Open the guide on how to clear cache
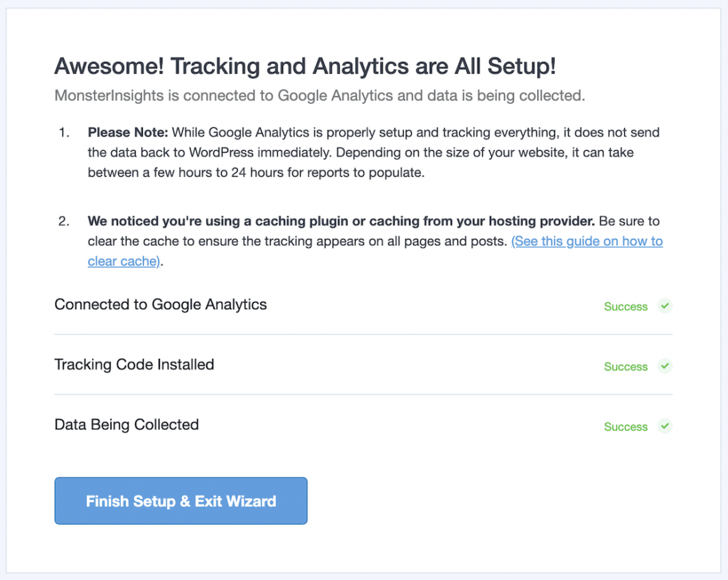The image size is (728, 580). coord(587,241)
